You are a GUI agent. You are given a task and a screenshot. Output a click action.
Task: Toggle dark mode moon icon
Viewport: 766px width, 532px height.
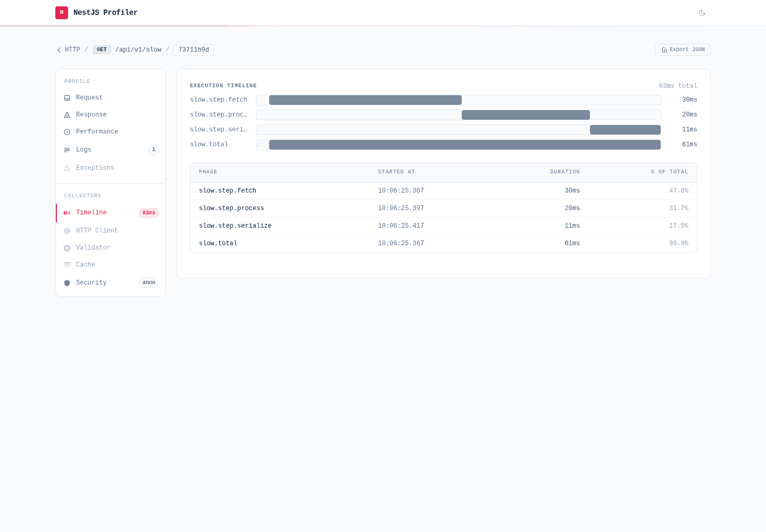702,13
